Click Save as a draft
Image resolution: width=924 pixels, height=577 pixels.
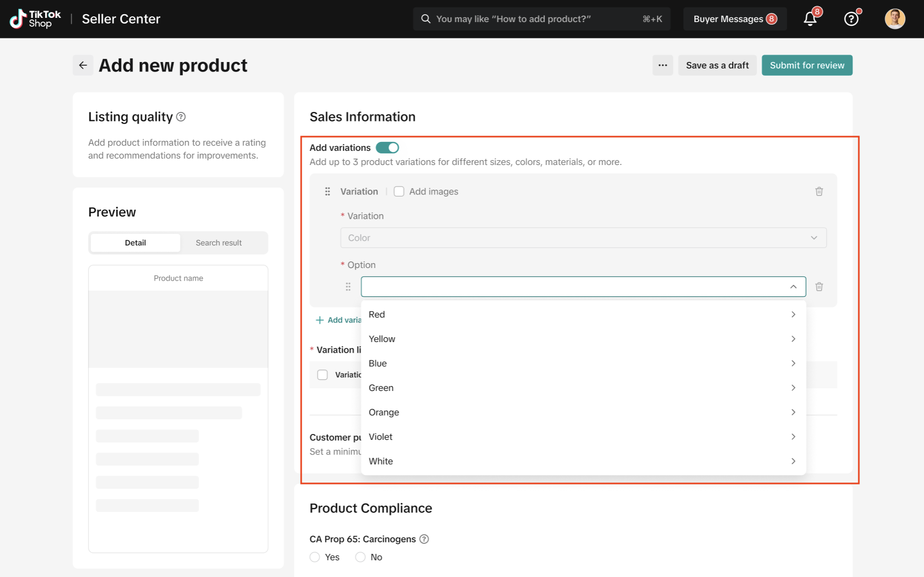click(717, 65)
